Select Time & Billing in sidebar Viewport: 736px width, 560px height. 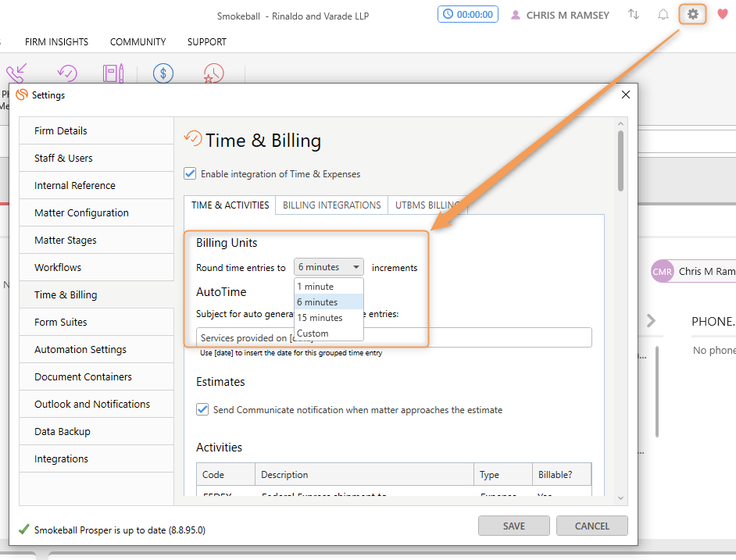click(96, 294)
